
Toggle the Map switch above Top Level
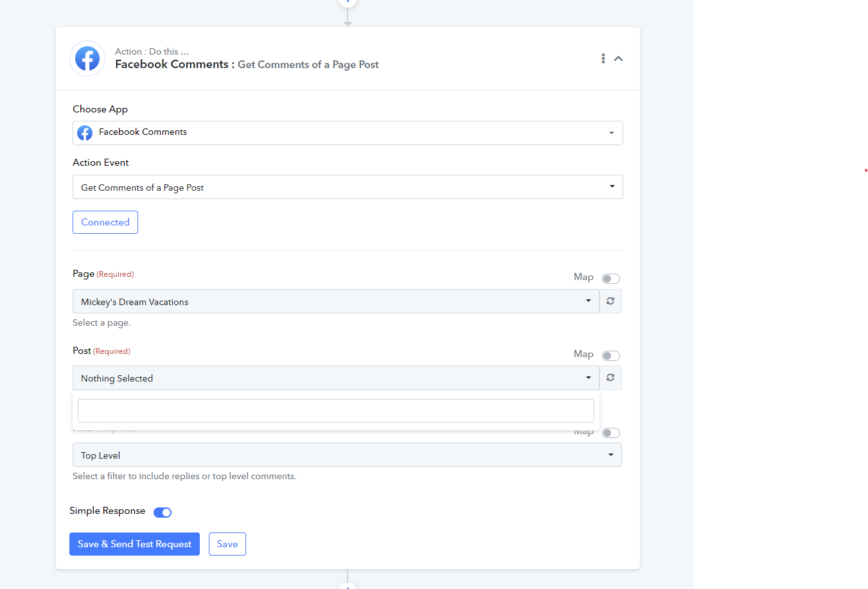(x=611, y=433)
